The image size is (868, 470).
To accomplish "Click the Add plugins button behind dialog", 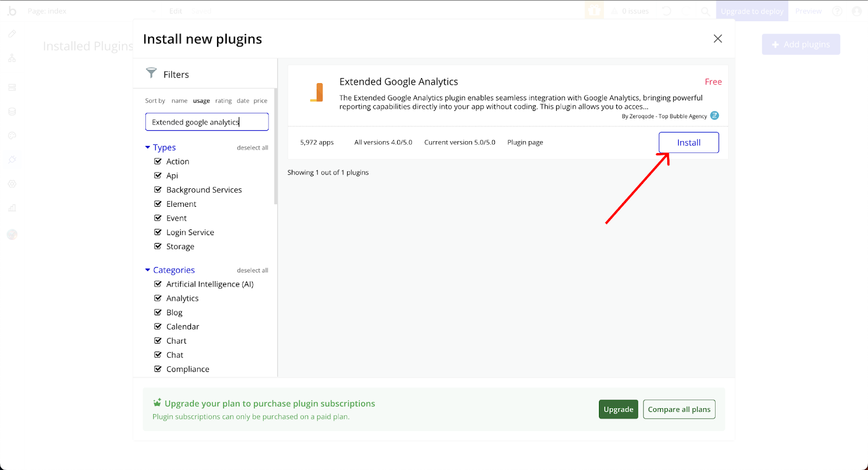I will point(801,45).
